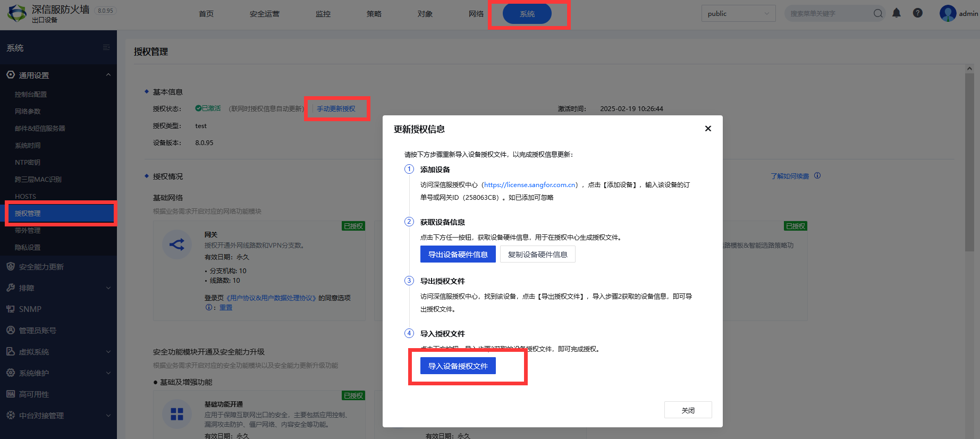Switch to the 策略 top tab

tap(374, 14)
